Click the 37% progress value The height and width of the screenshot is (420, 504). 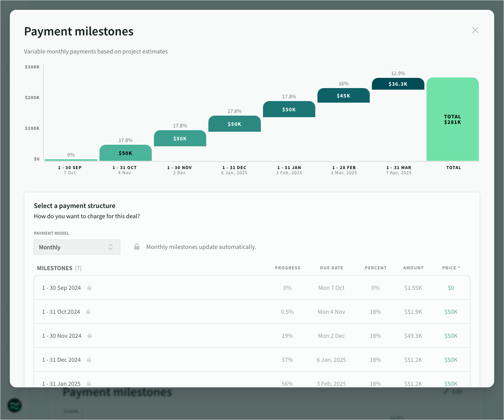pos(287,360)
